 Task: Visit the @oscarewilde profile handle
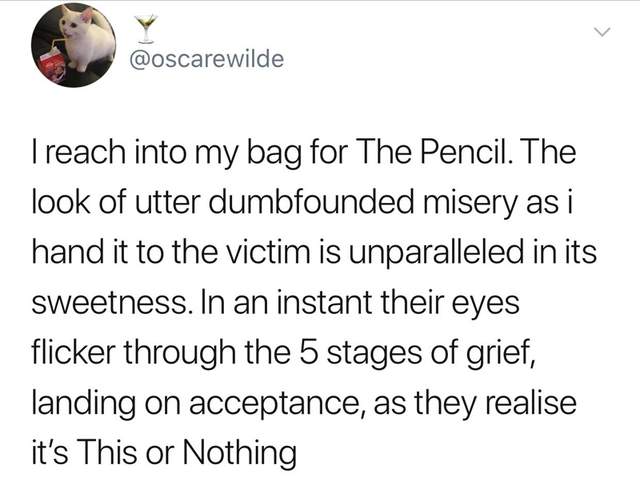pyautogui.click(x=207, y=59)
